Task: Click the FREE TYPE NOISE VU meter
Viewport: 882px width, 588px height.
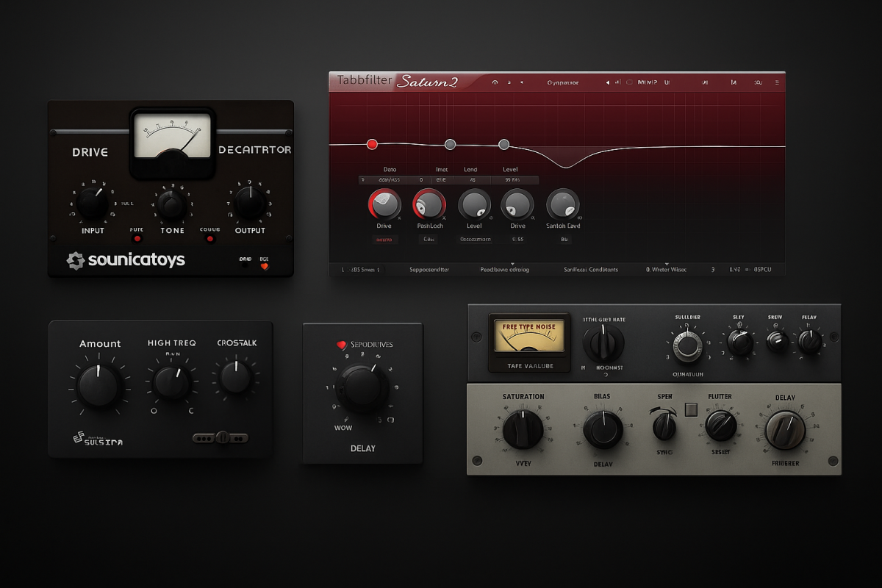Action: pyautogui.click(x=529, y=338)
